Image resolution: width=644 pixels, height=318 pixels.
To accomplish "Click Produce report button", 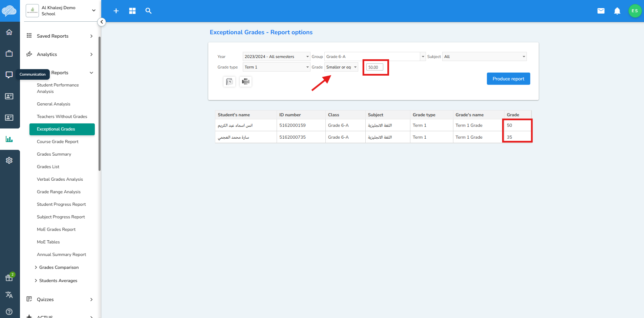I will [508, 79].
